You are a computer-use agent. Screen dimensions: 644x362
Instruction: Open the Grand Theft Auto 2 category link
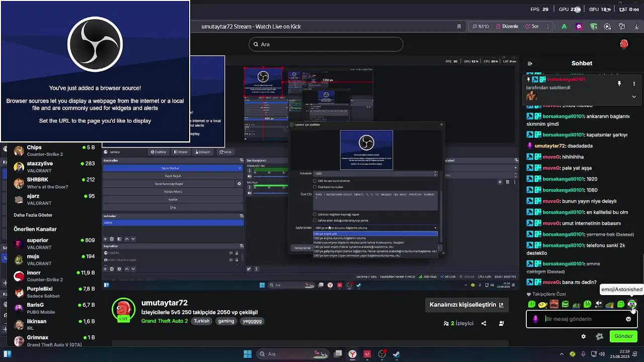(x=165, y=321)
